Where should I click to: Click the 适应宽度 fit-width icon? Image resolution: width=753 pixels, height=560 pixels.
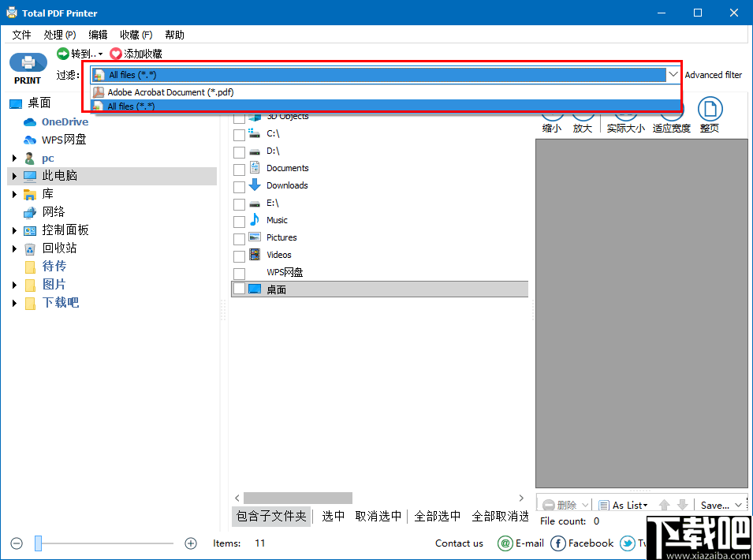point(671,114)
